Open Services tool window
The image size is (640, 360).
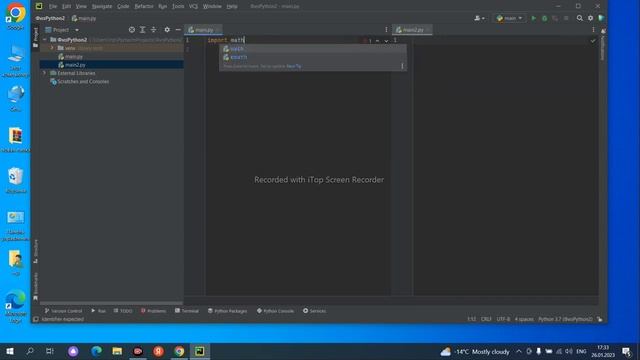point(314,311)
